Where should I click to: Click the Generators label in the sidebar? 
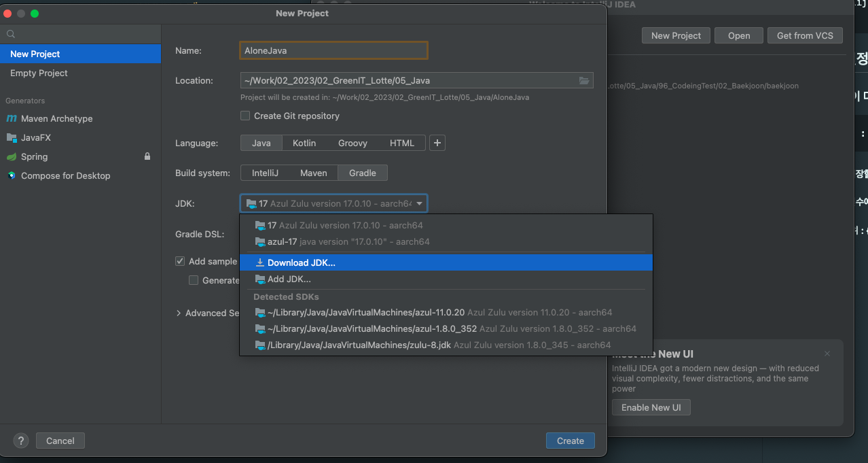tap(25, 101)
